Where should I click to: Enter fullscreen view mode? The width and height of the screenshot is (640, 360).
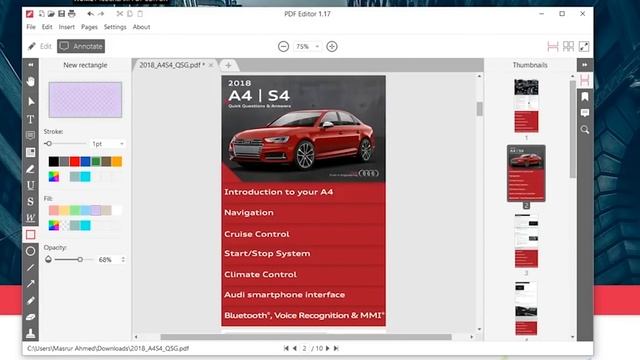[x=584, y=47]
